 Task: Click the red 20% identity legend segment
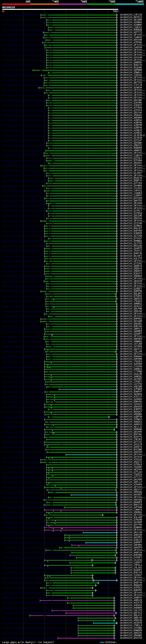tap(16, 4)
